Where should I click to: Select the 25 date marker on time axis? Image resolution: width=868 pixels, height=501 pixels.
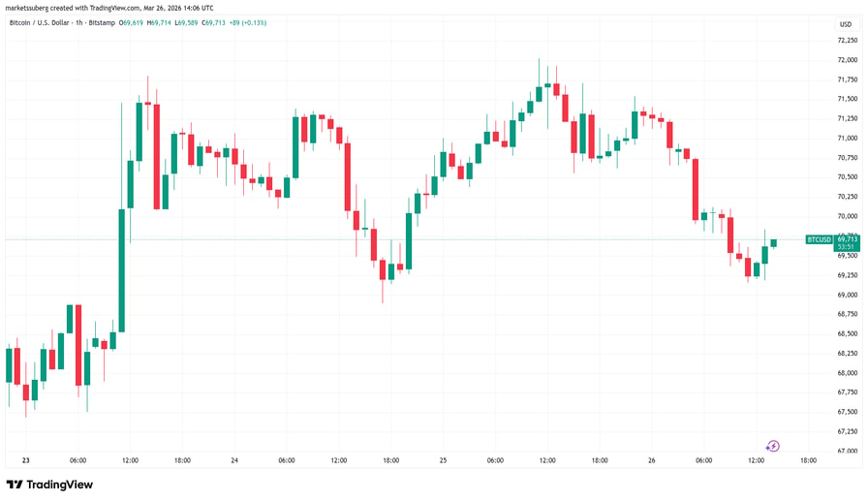pos(443,460)
